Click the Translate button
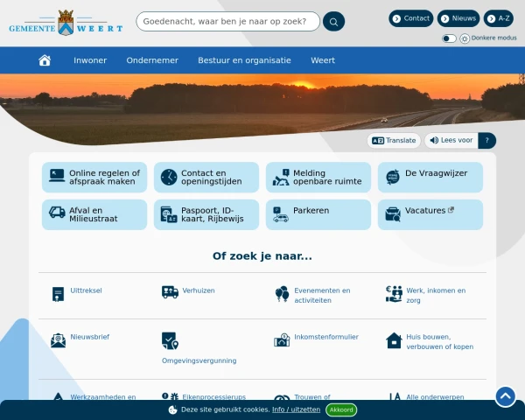 (394, 140)
